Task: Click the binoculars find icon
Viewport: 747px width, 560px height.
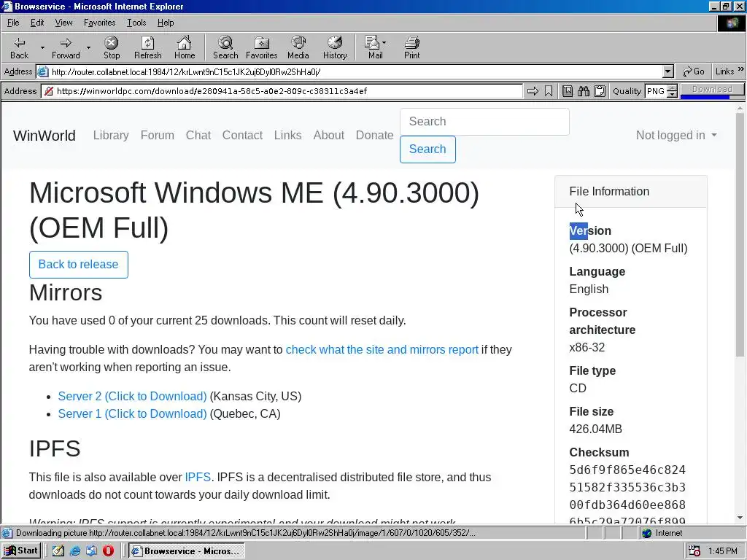Action: click(x=584, y=91)
